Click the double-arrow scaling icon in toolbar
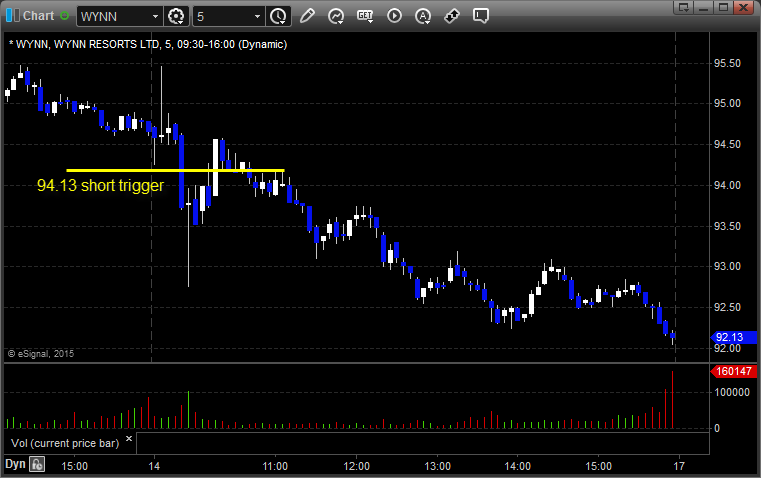The width and height of the screenshot is (761, 478). pos(452,16)
